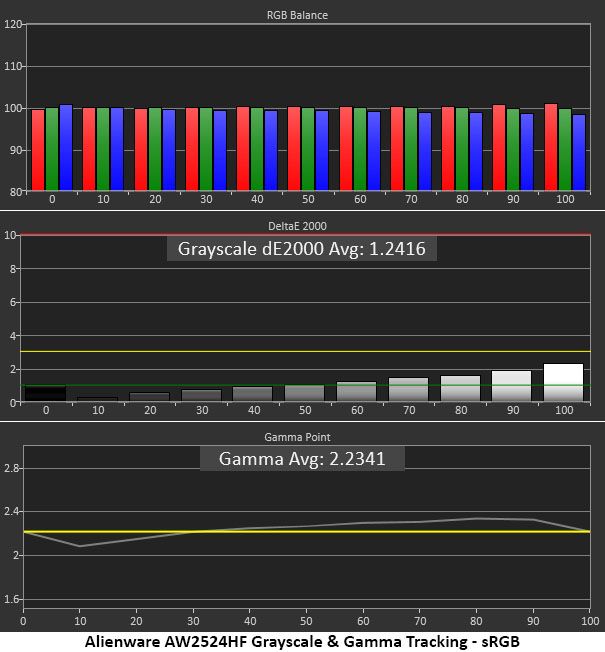Click the 20 x-axis label in Gamma Point
Image resolution: width=605 pixels, height=652 pixels.
pyautogui.click(x=136, y=621)
